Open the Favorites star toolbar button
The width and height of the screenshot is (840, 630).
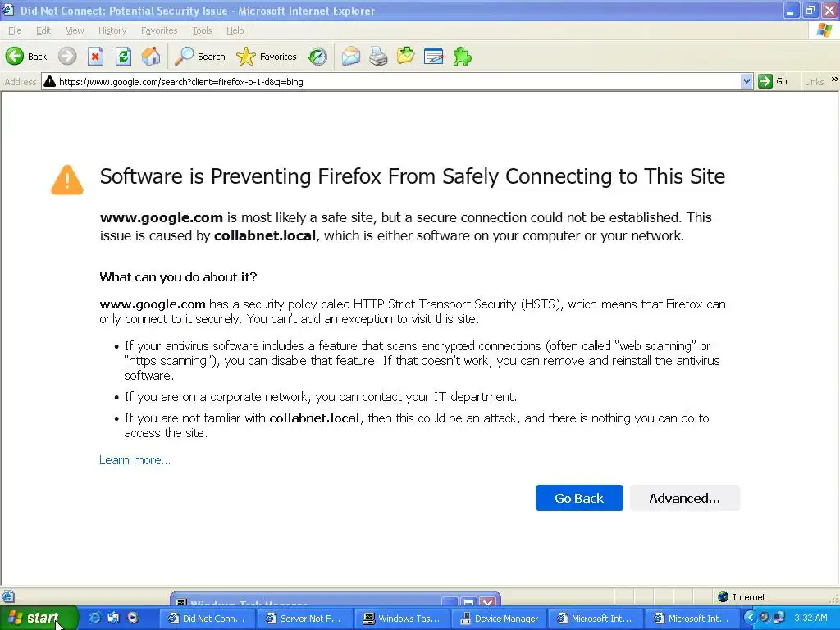(x=267, y=57)
